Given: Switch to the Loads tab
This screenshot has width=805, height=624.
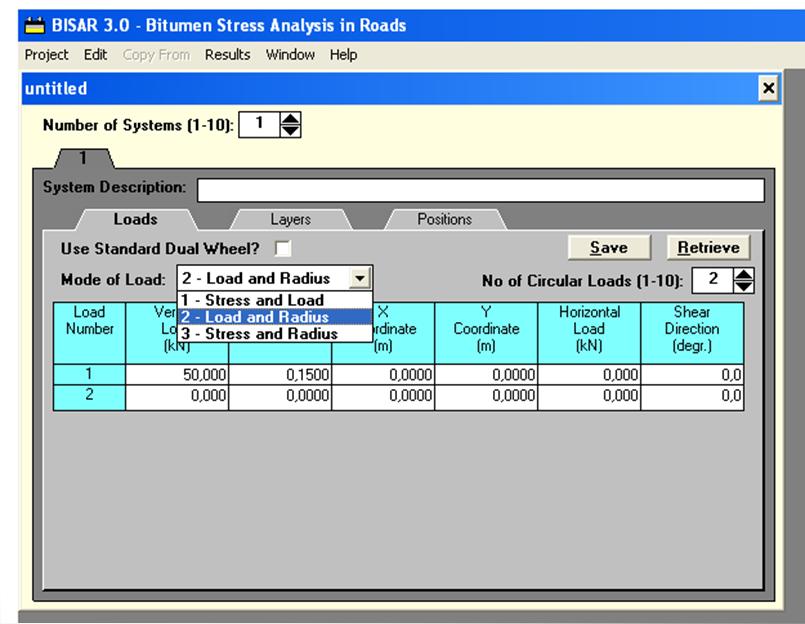Looking at the screenshot, I should [136, 219].
